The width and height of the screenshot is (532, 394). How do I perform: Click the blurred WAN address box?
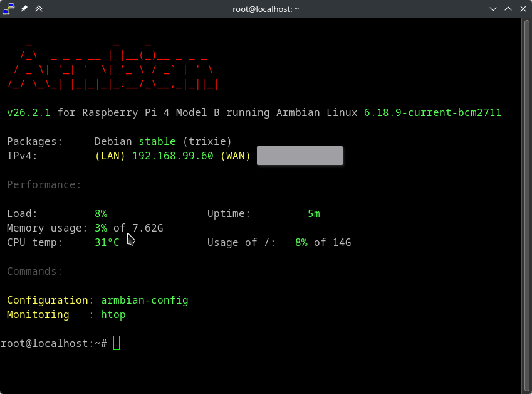(300, 156)
